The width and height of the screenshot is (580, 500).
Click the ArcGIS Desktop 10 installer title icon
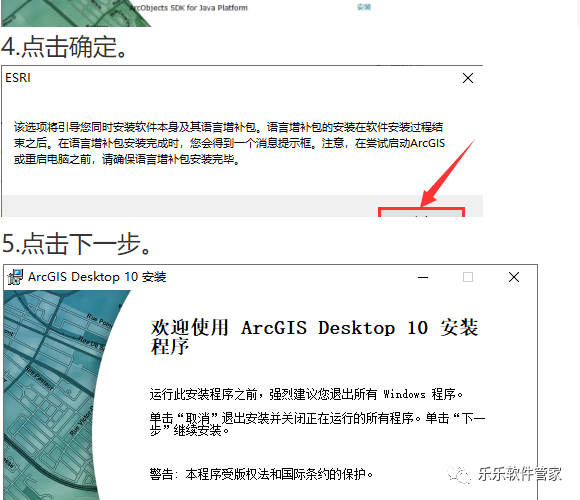15,277
